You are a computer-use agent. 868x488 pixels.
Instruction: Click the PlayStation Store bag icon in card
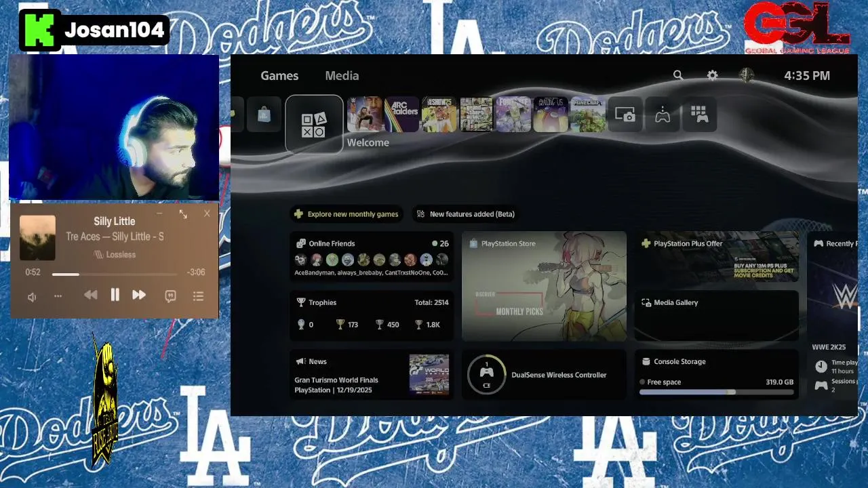(x=473, y=243)
